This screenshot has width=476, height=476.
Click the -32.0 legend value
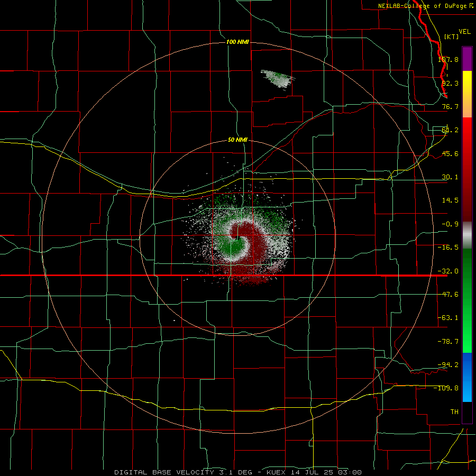(448, 271)
